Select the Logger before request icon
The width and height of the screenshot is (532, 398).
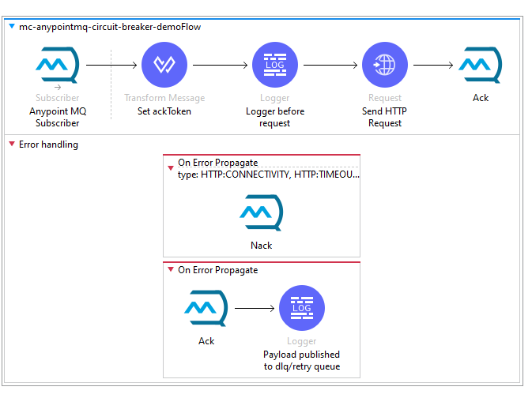pos(274,65)
